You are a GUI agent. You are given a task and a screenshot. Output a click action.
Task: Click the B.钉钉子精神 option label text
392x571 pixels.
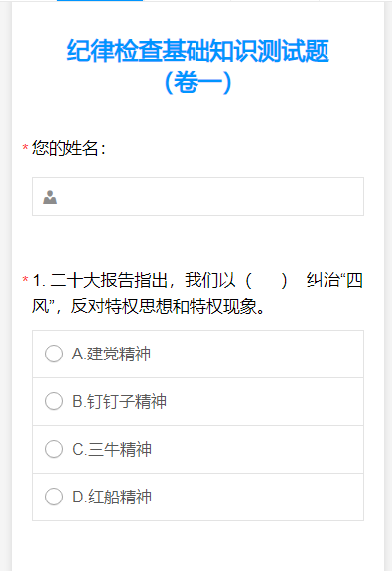point(119,401)
